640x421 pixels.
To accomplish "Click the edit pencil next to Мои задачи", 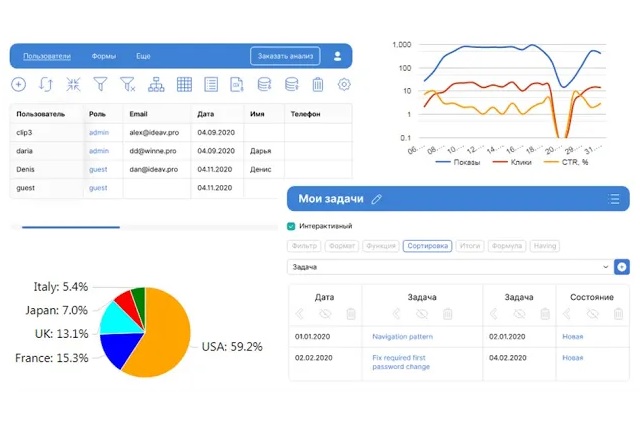I will click(x=377, y=199).
